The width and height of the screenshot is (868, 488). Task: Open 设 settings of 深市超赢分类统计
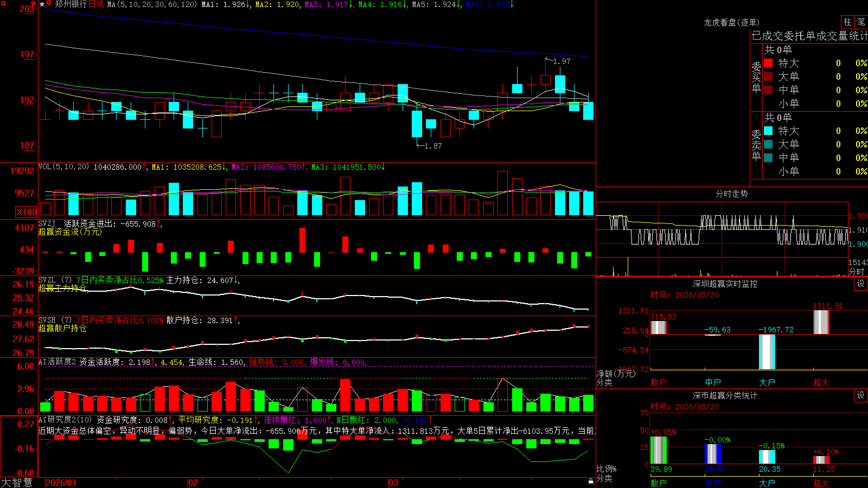(860, 395)
